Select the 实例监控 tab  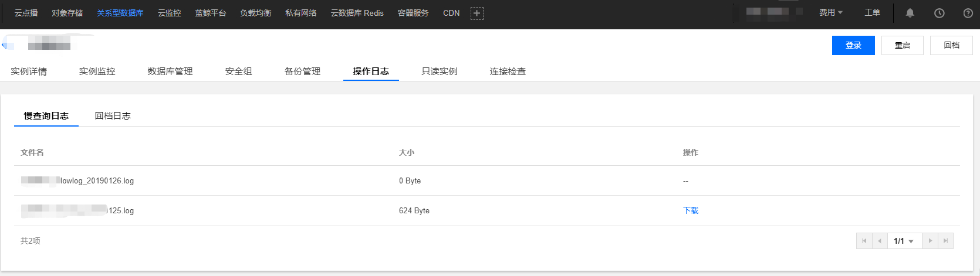coord(97,71)
